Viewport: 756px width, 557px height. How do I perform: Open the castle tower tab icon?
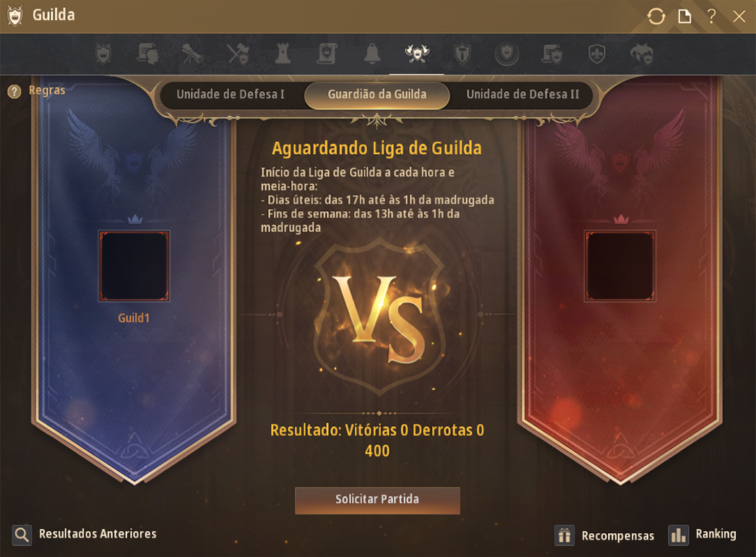point(283,54)
